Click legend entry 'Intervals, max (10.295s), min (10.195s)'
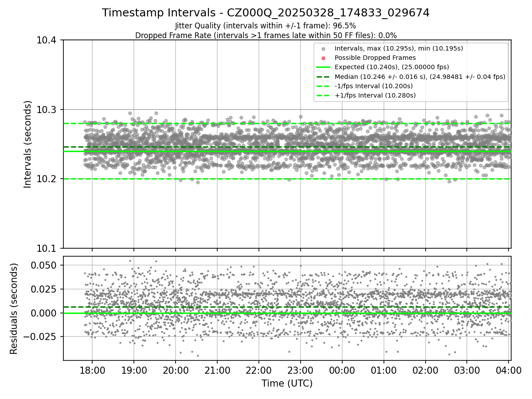Screen dimensions: 532x399 click(399, 48)
